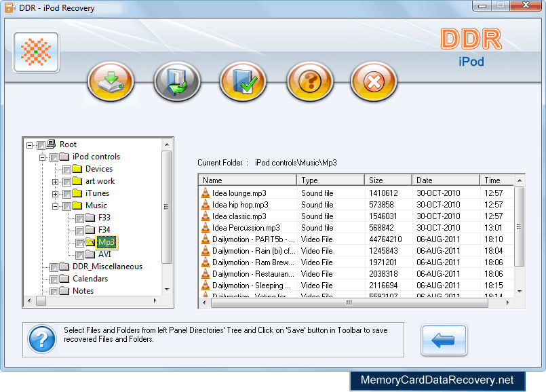
Task: Click the tree panel down scroll arrow
Action: (x=167, y=290)
